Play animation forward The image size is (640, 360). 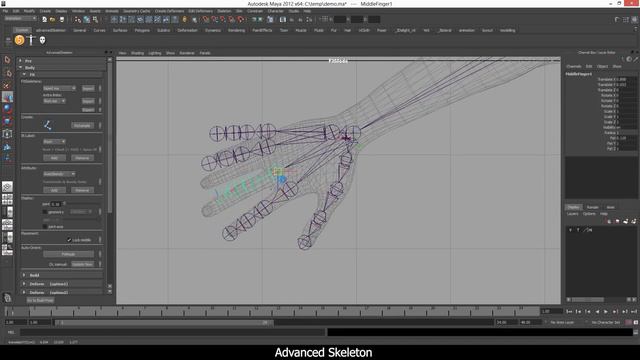coord(606,311)
